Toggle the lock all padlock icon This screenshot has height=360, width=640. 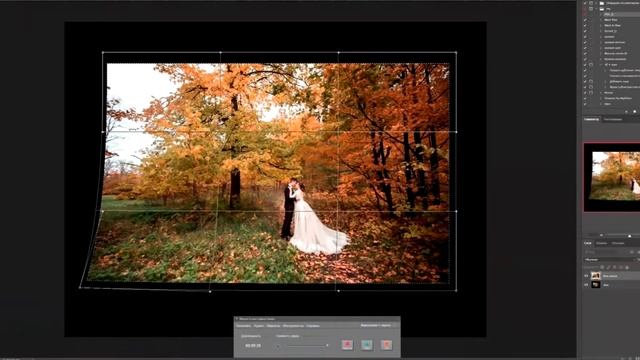coord(627,267)
